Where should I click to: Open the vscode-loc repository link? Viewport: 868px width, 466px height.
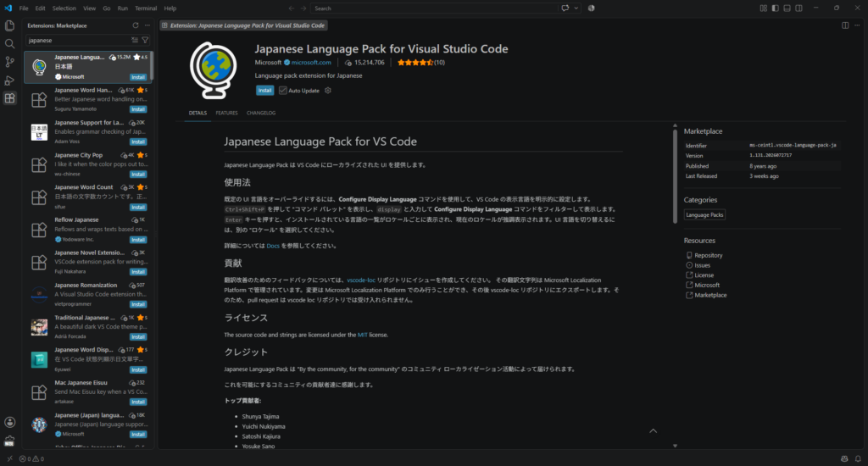361,280
